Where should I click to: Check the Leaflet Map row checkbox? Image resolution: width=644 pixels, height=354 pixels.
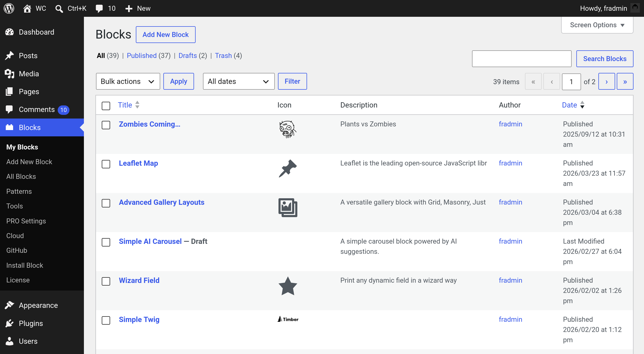pos(106,164)
